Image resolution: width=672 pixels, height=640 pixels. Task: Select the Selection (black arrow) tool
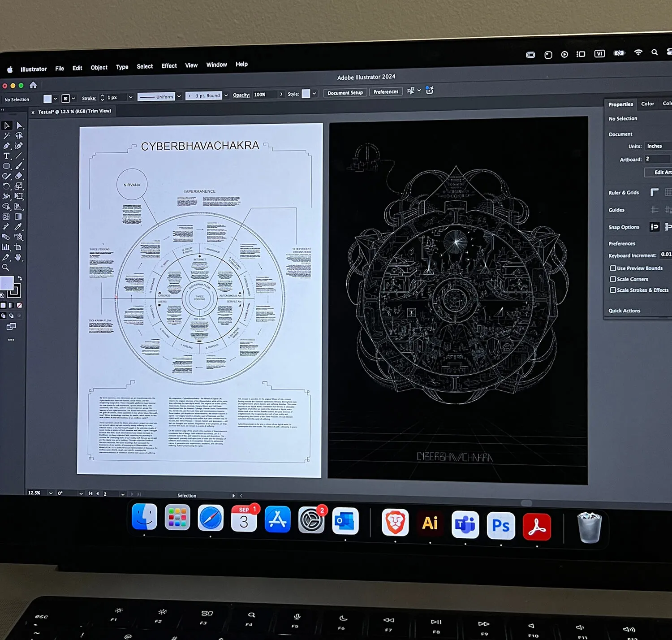point(7,125)
